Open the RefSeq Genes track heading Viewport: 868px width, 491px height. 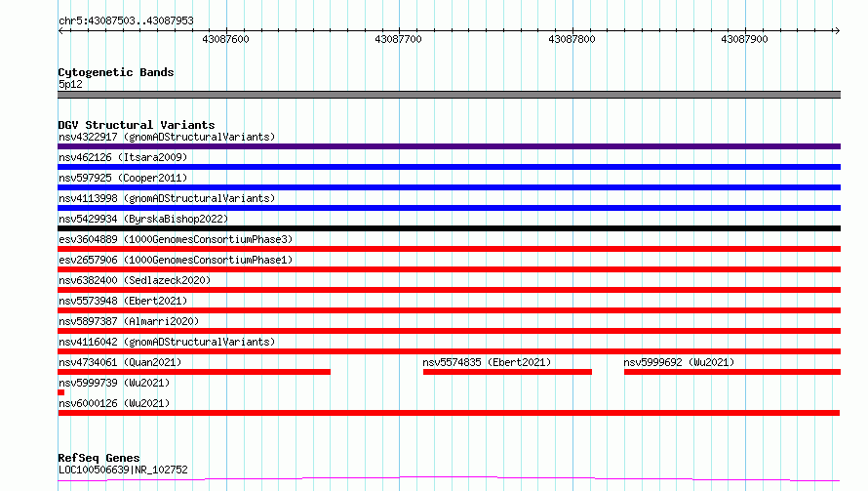pos(99,458)
